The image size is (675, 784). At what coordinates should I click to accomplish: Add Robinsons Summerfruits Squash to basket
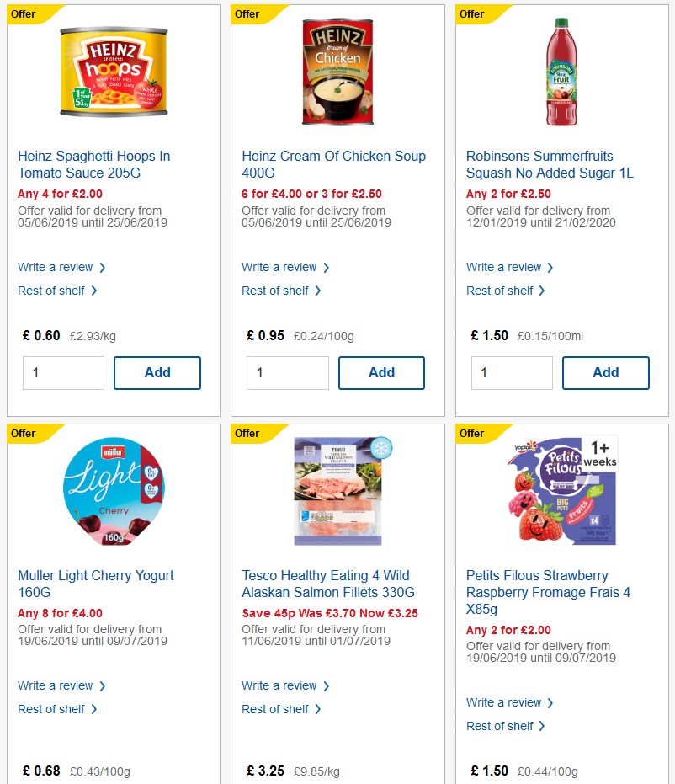point(605,372)
